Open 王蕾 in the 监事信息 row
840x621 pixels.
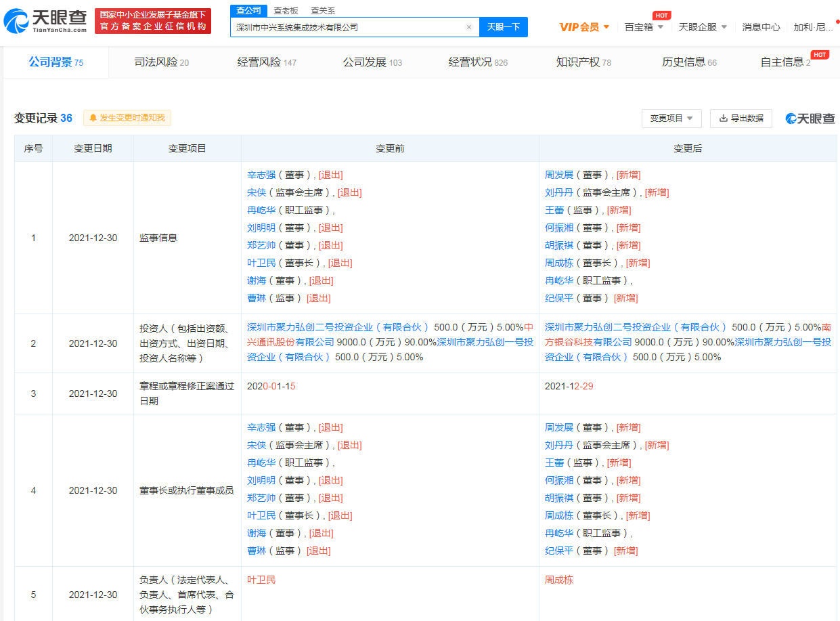point(554,210)
